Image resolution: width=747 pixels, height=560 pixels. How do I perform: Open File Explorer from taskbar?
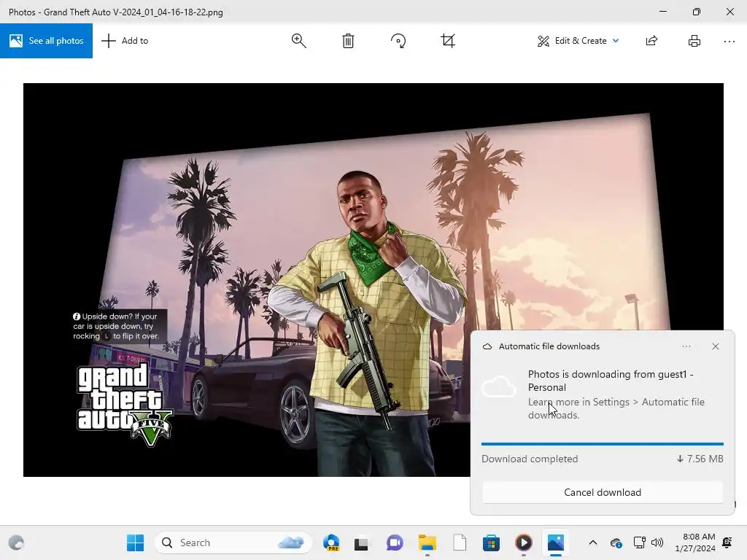[x=427, y=542]
